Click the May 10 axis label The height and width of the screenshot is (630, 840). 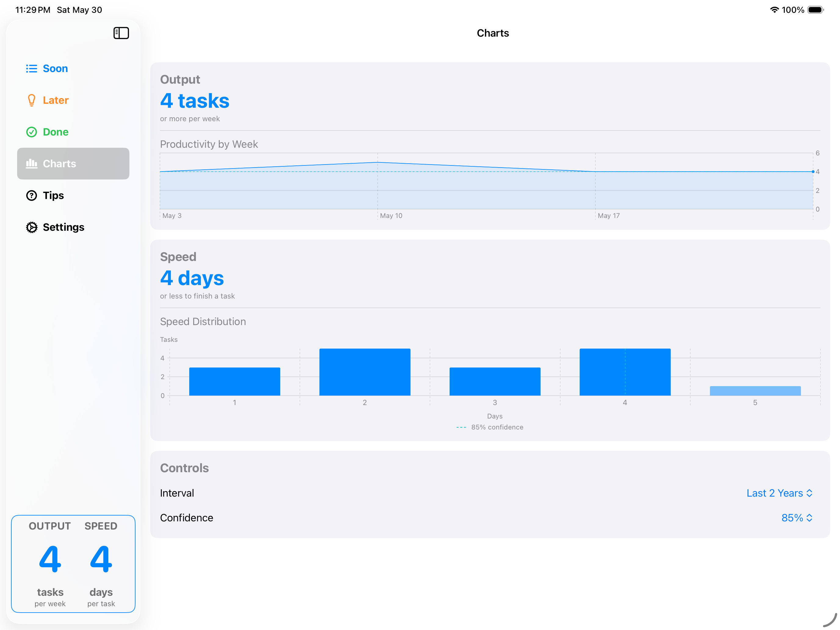point(391,216)
